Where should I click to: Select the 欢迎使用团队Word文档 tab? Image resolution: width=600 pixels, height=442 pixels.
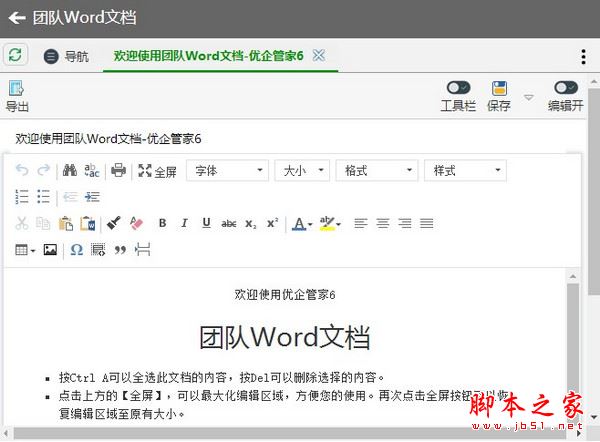[209, 56]
